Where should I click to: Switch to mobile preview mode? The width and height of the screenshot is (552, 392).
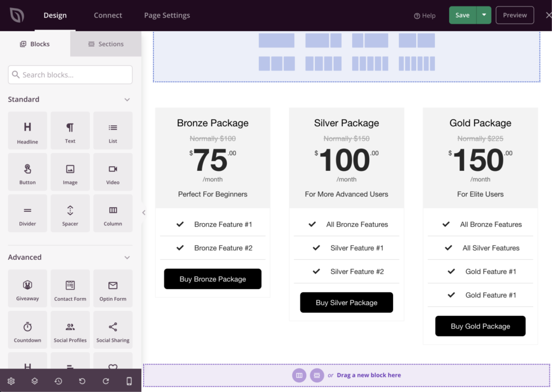(128, 381)
